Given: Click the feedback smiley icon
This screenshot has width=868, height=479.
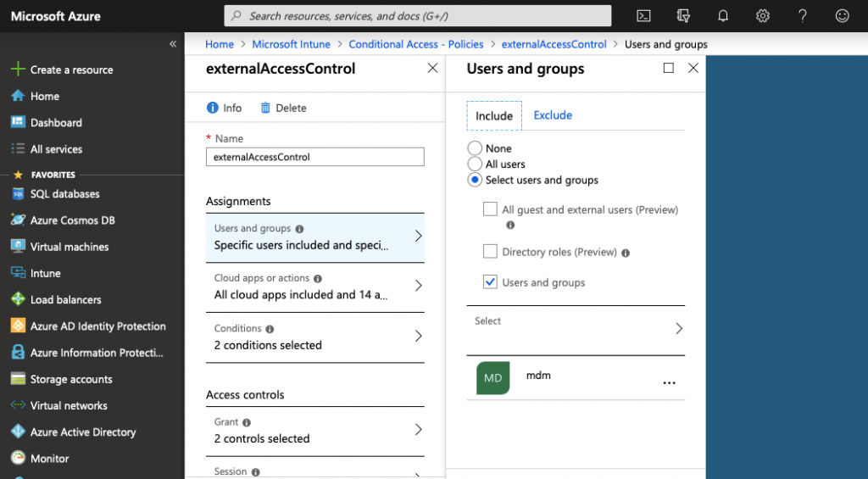Looking at the screenshot, I should click(842, 15).
